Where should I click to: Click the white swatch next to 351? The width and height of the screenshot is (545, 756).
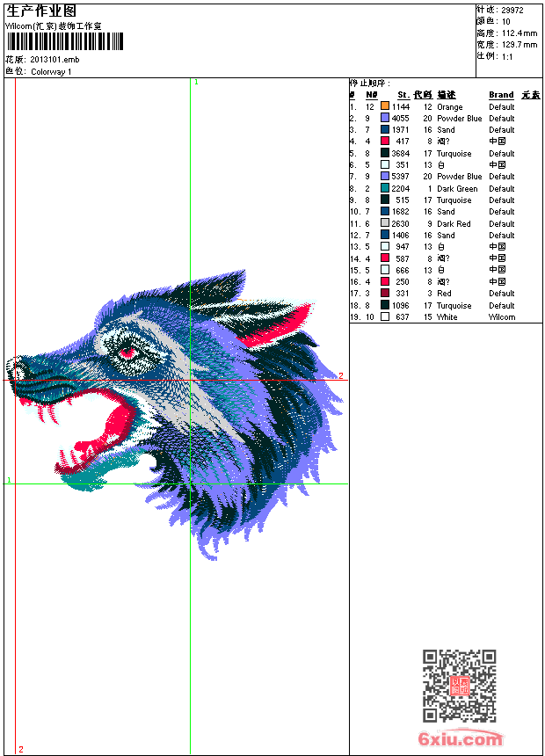tap(385, 164)
